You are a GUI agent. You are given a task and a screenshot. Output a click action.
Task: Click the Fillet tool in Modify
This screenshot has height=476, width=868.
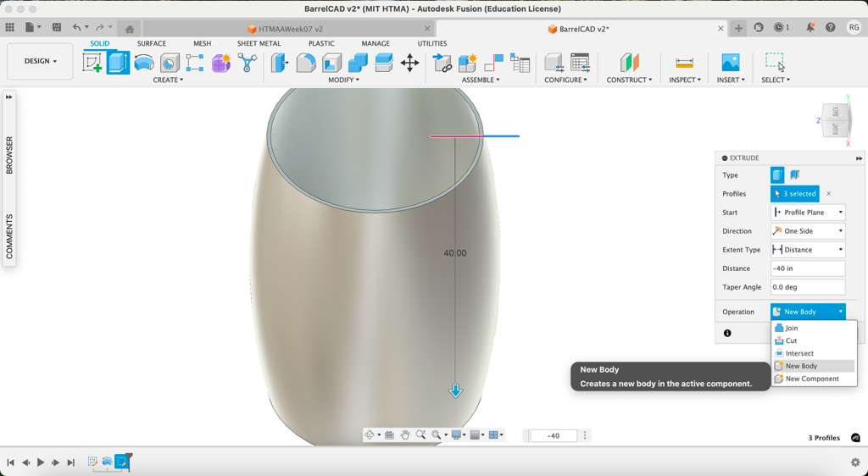click(x=305, y=63)
